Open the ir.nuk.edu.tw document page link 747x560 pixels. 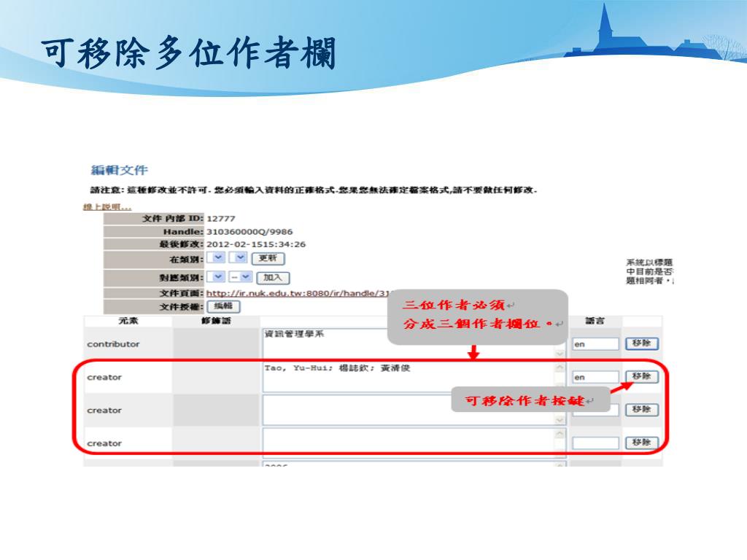coord(298,293)
